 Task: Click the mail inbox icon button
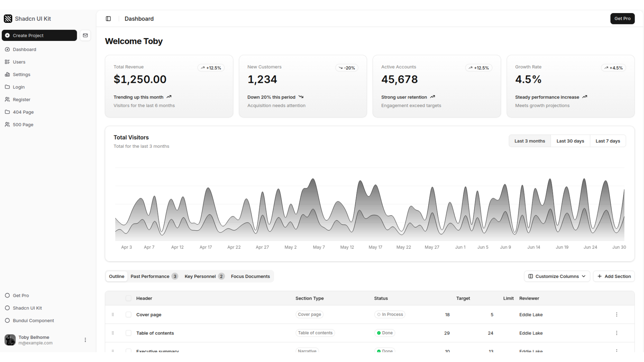[x=85, y=35]
